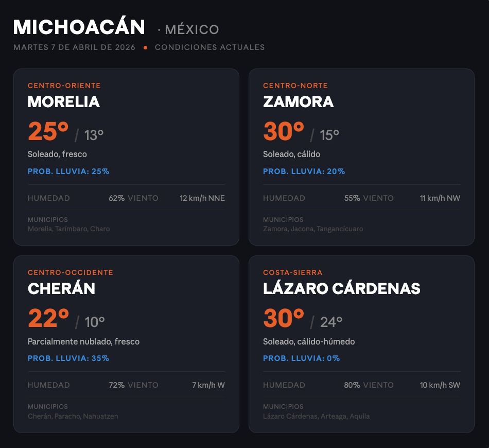Click Morelia's 25% rain probability text
The width and height of the screenshot is (489, 448).
pyautogui.click(x=68, y=171)
